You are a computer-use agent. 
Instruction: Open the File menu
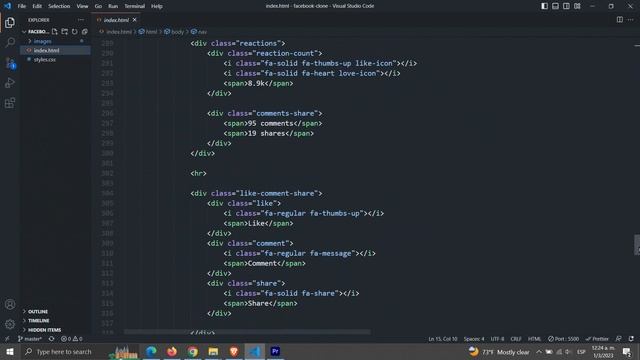22,6
